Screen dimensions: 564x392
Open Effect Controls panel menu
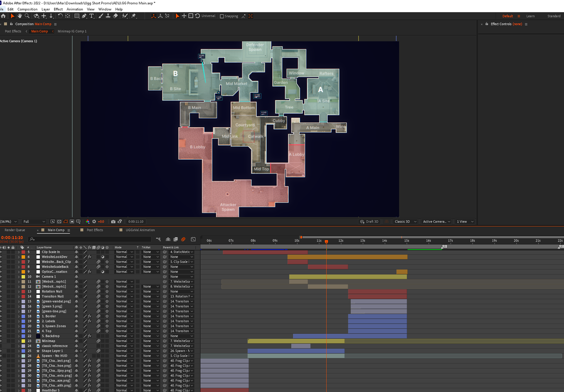[x=526, y=24]
